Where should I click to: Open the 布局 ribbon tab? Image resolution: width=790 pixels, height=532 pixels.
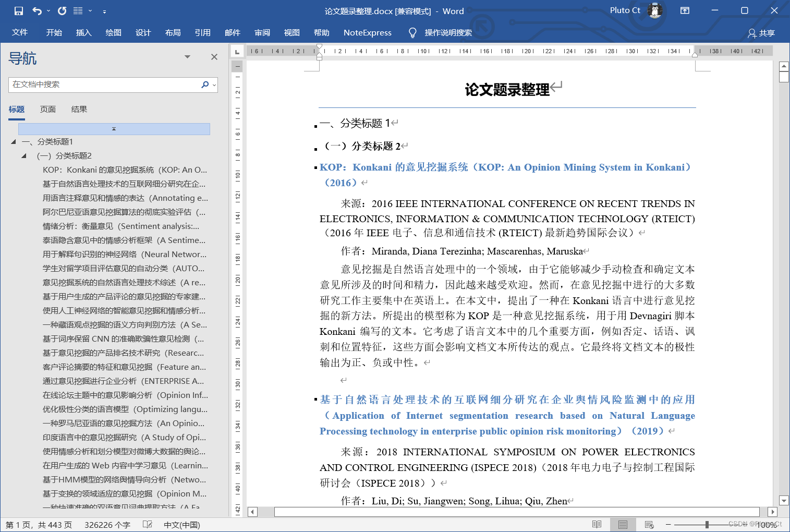(173, 32)
